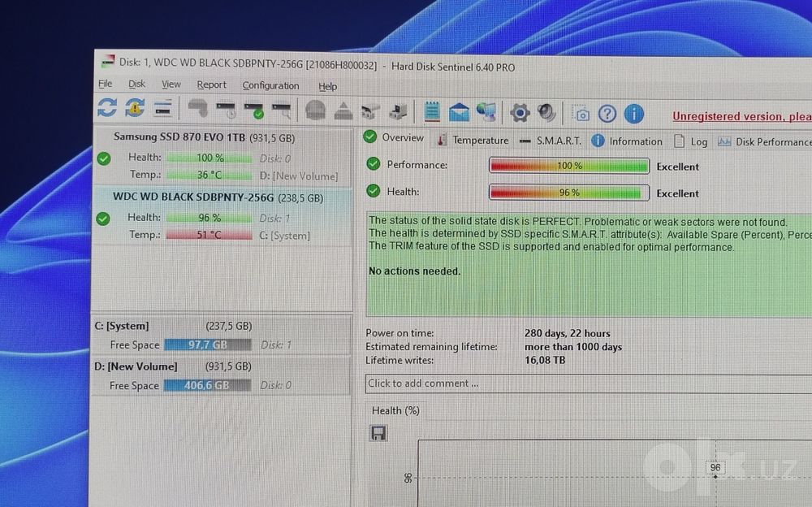Click the Hard Disk Sentinel title bar app icon
Image resolution: width=812 pixels, height=507 pixels.
click(x=108, y=61)
